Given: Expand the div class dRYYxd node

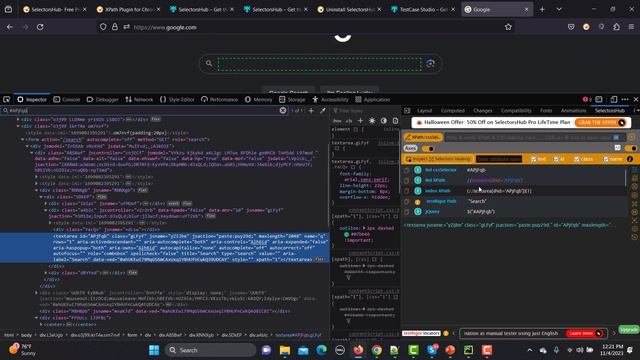Looking at the screenshot, I should click(46, 272).
